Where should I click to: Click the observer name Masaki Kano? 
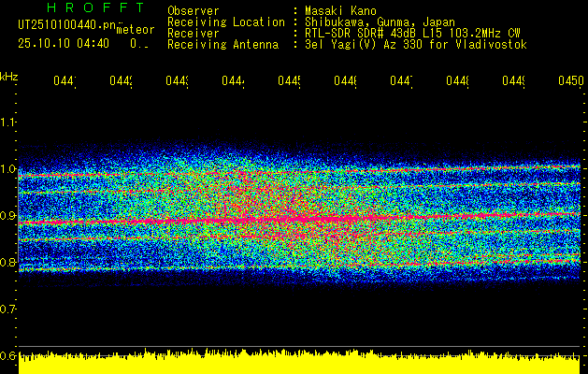point(340,11)
